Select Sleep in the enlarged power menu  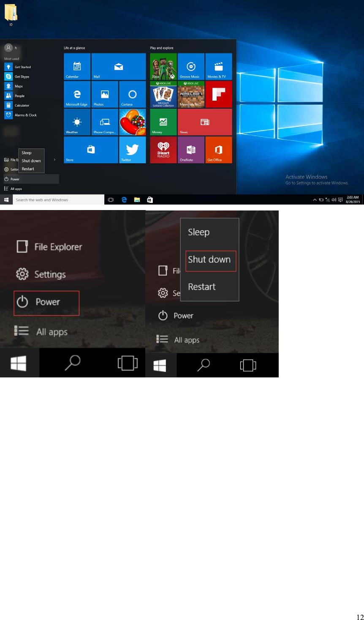[x=199, y=232]
